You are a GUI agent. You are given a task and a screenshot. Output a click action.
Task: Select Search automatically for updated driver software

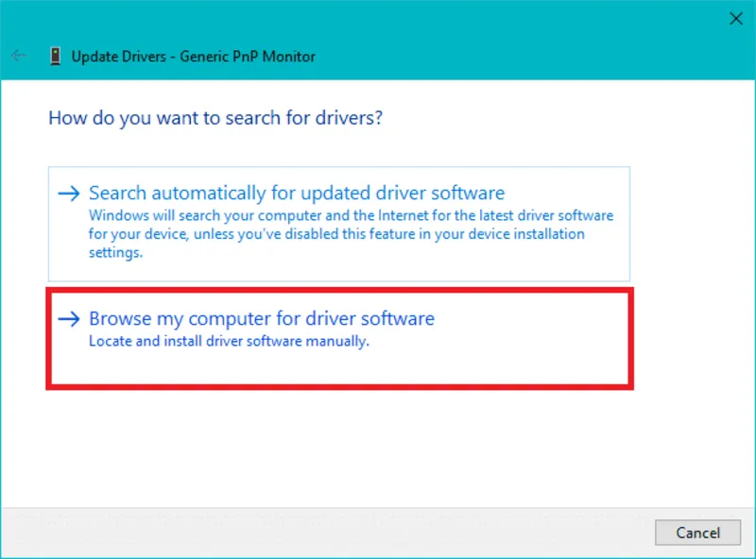click(x=297, y=194)
